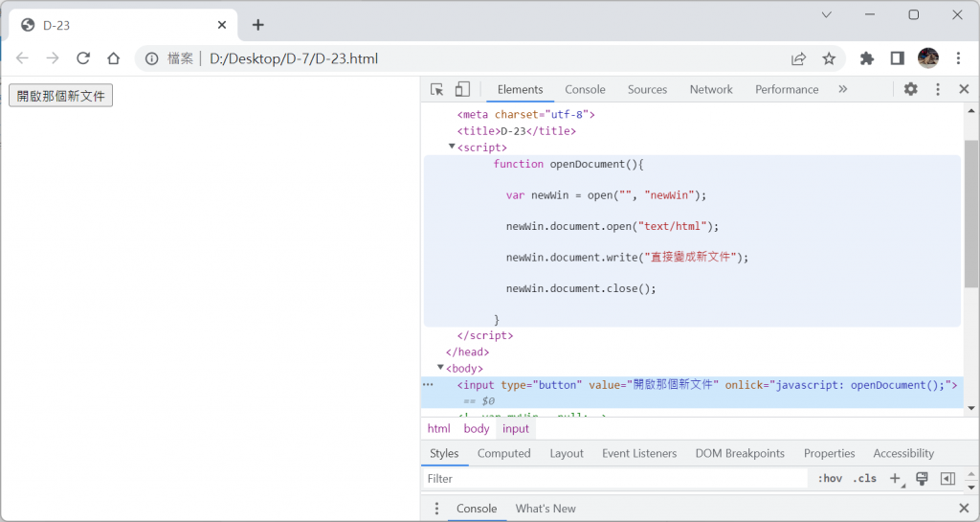Image resolution: width=980 pixels, height=522 pixels.
Task: Add a new style rule plus icon
Action: [x=896, y=479]
